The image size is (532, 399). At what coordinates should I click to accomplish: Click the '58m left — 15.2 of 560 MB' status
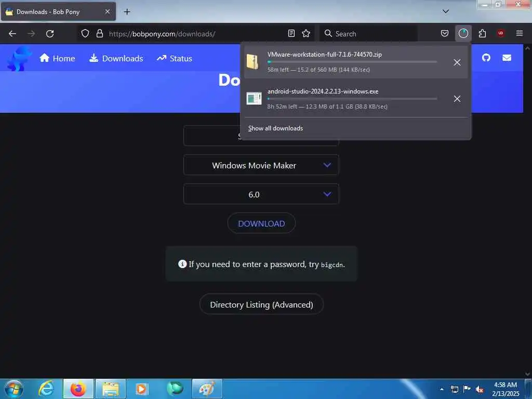(318, 70)
